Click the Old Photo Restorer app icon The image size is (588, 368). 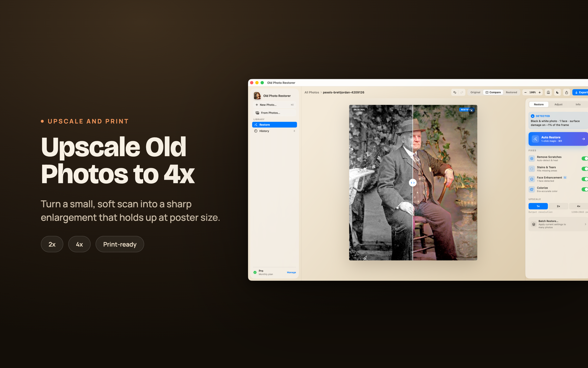[257, 96]
